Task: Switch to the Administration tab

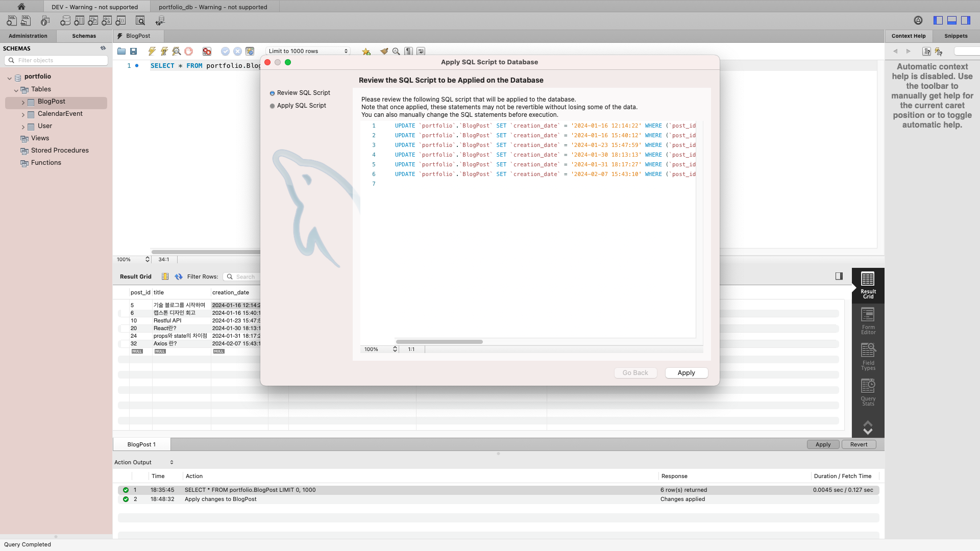Action: pos(28,36)
